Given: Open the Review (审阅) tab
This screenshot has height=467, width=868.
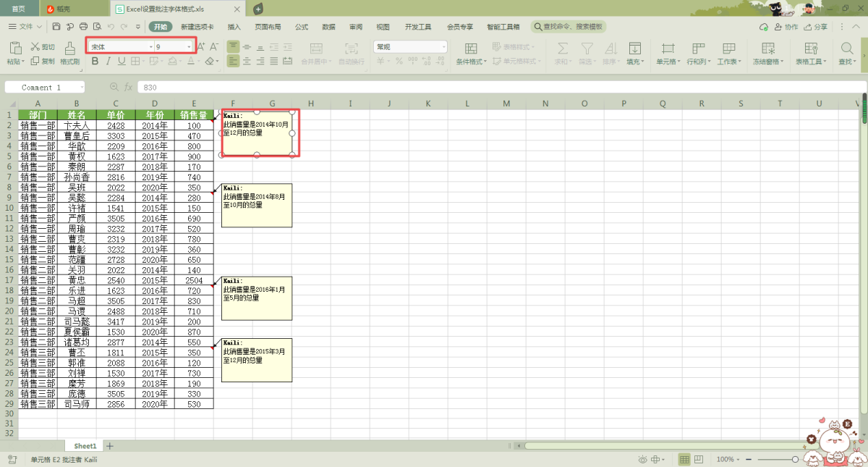Looking at the screenshot, I should click(356, 27).
